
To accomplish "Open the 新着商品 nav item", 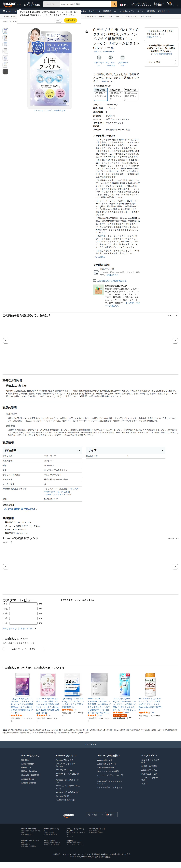I will [x=107, y=11].
